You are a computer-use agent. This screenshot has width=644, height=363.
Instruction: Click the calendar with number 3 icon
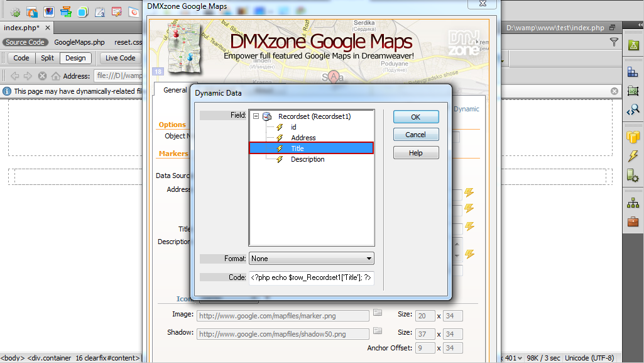click(100, 12)
